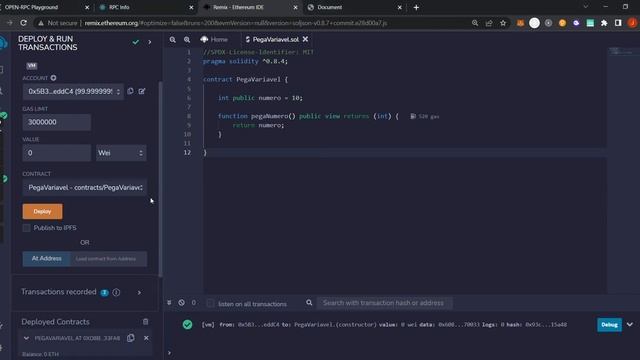Click the Remix logo in icon panel
Viewport: 640px width, 360px height.
pyautogui.click(x=3, y=42)
